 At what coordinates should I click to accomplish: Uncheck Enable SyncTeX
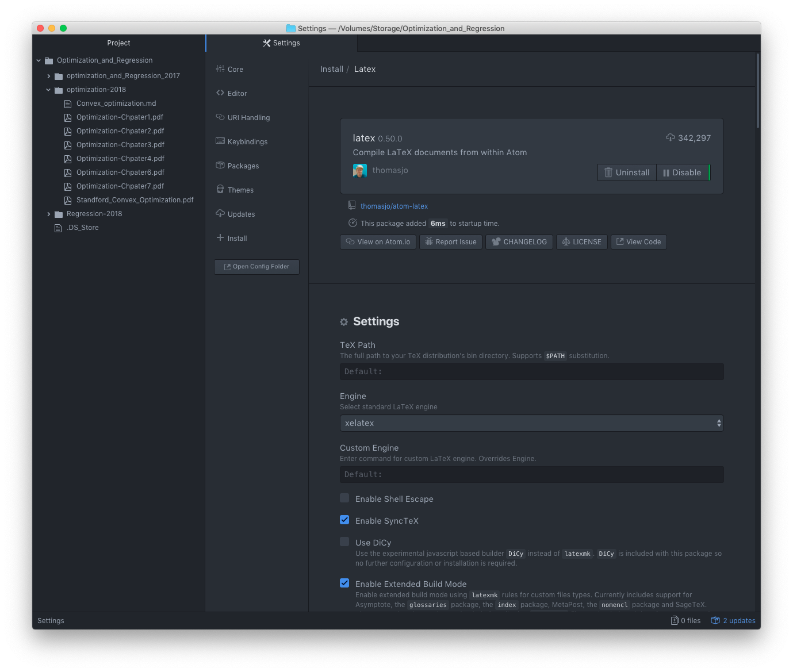(x=344, y=520)
